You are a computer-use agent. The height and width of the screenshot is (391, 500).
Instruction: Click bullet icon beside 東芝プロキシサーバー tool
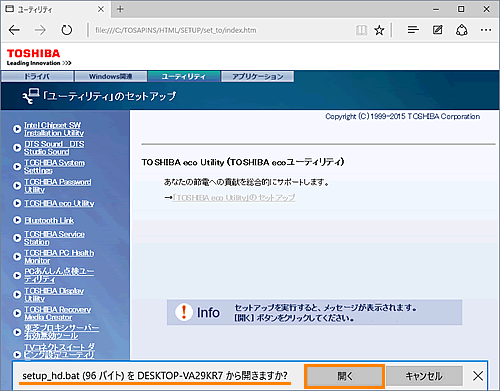tap(17, 332)
